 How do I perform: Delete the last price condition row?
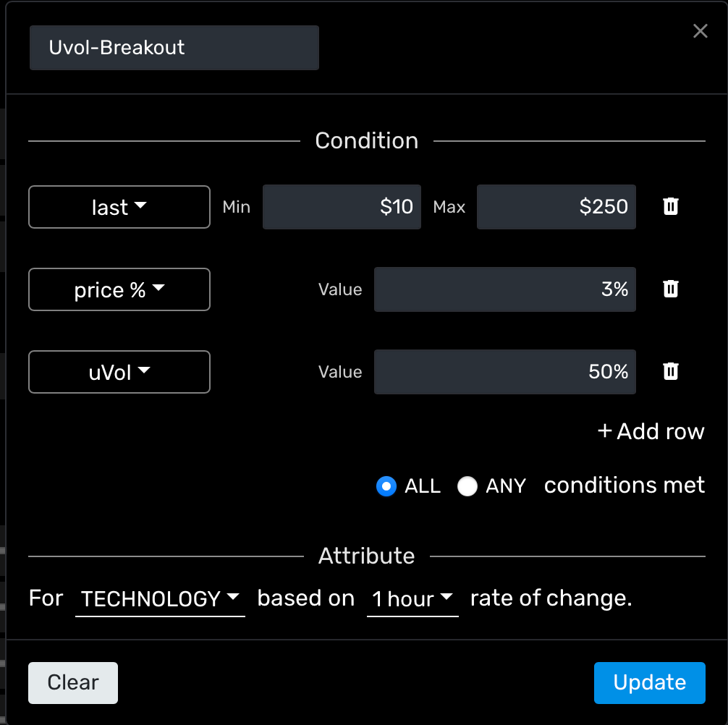[x=671, y=207]
